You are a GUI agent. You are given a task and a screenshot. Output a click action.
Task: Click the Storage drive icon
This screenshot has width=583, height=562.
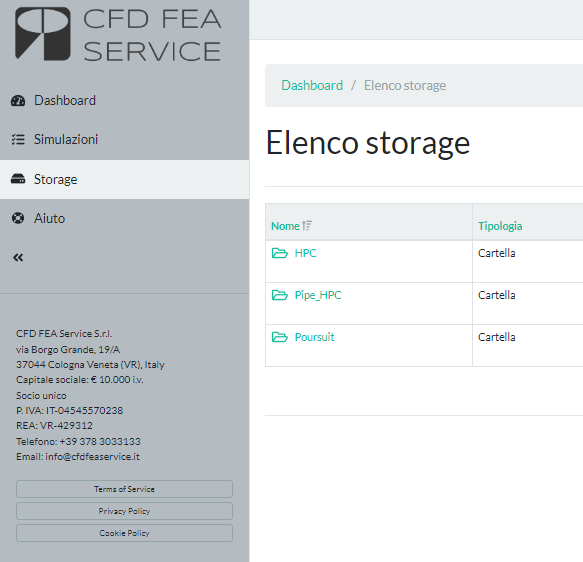(x=18, y=179)
